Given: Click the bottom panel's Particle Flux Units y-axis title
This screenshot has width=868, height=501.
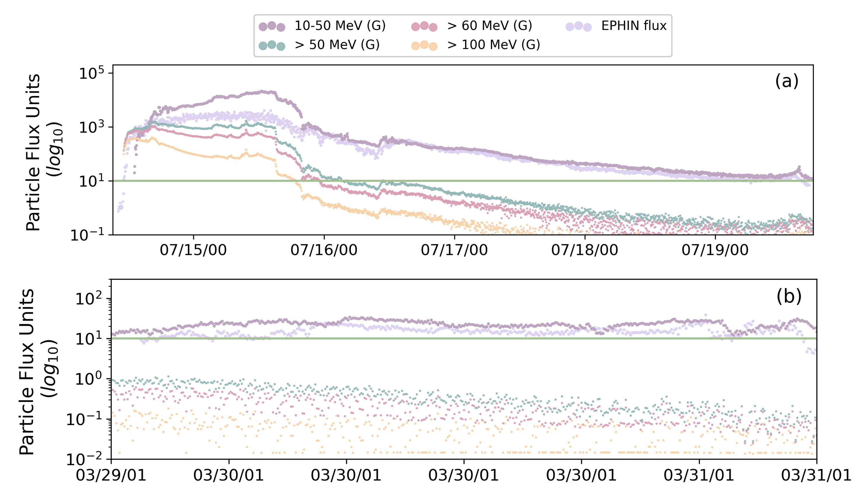Looking at the screenshot, I should pyautogui.click(x=27, y=372).
